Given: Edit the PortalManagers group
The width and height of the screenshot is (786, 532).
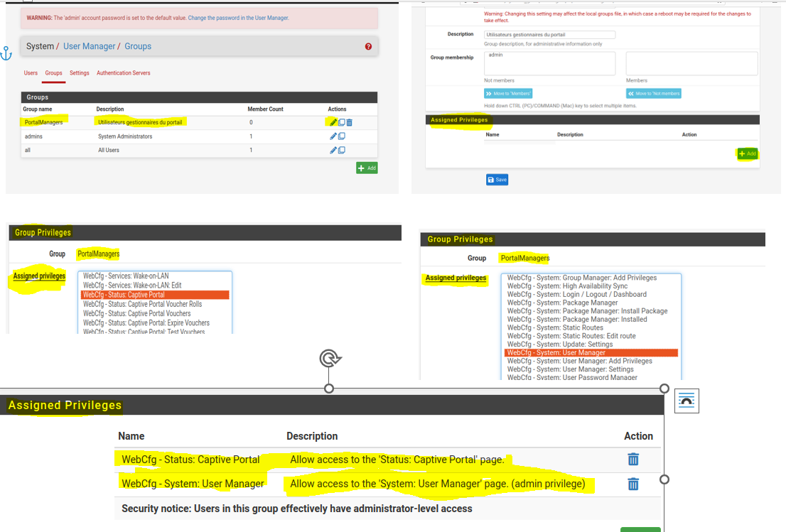Looking at the screenshot, I should [x=333, y=122].
